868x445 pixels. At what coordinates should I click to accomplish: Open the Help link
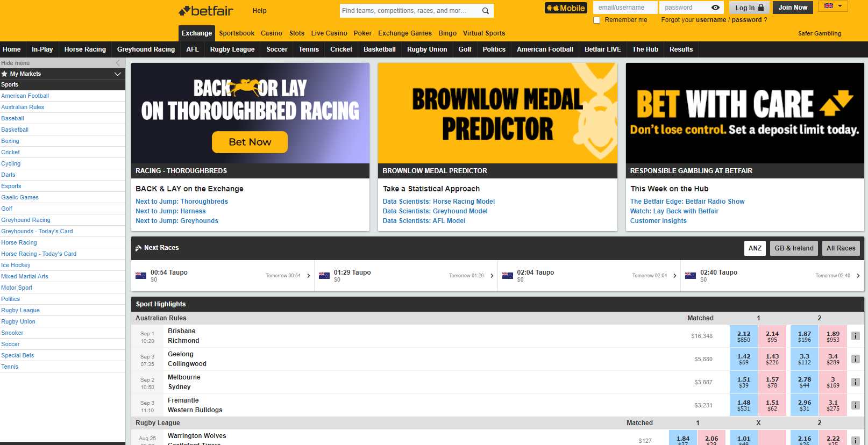coord(260,11)
